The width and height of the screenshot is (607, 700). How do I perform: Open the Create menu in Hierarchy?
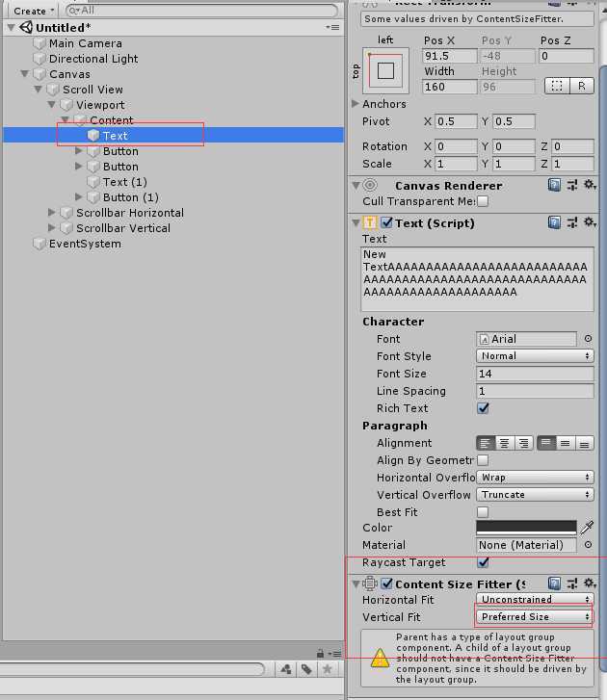click(x=33, y=11)
